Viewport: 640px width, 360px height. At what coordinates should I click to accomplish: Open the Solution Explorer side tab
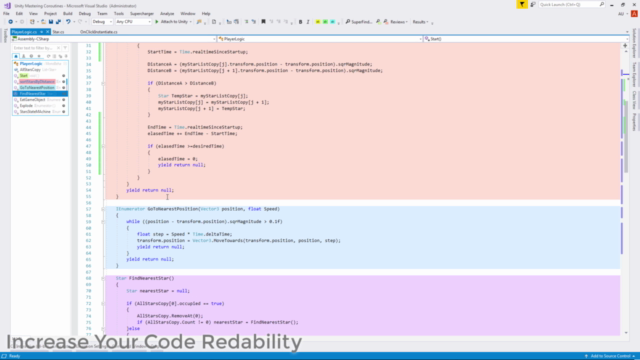click(x=634, y=43)
